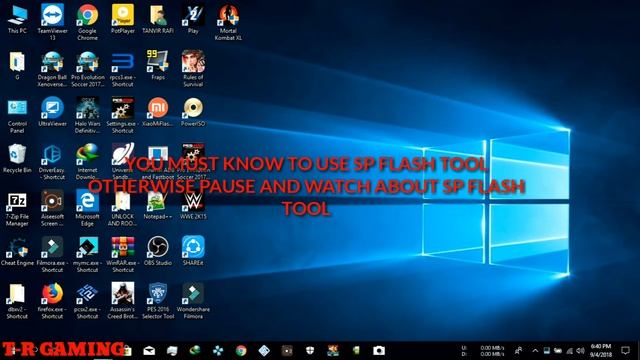The image size is (640, 360).
Task: Open Mail app in taskbar
Action: pos(149,351)
